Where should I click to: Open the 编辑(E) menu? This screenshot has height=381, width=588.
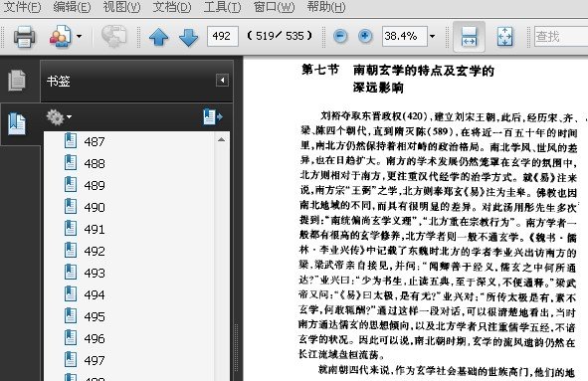(72, 7)
